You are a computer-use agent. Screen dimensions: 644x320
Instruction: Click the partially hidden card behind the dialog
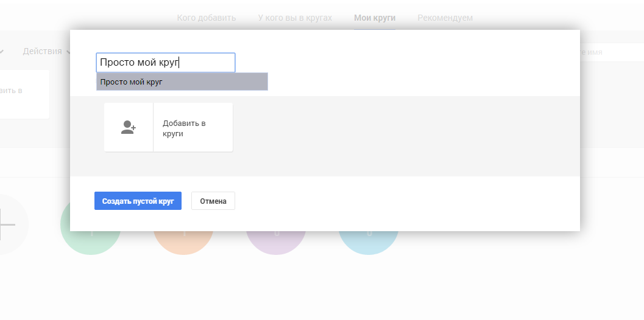[x=24, y=94]
